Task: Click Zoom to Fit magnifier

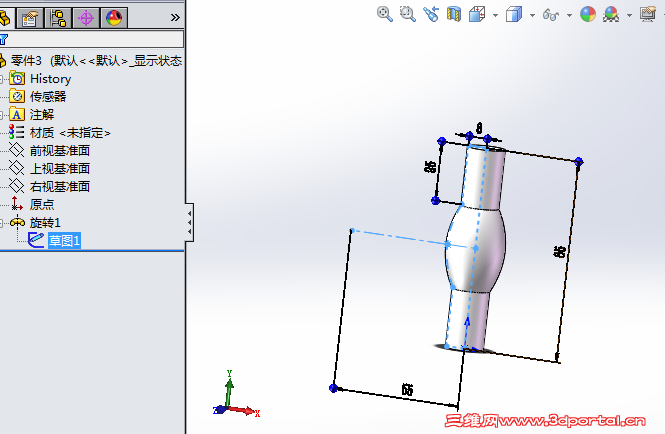Action: tap(385, 14)
